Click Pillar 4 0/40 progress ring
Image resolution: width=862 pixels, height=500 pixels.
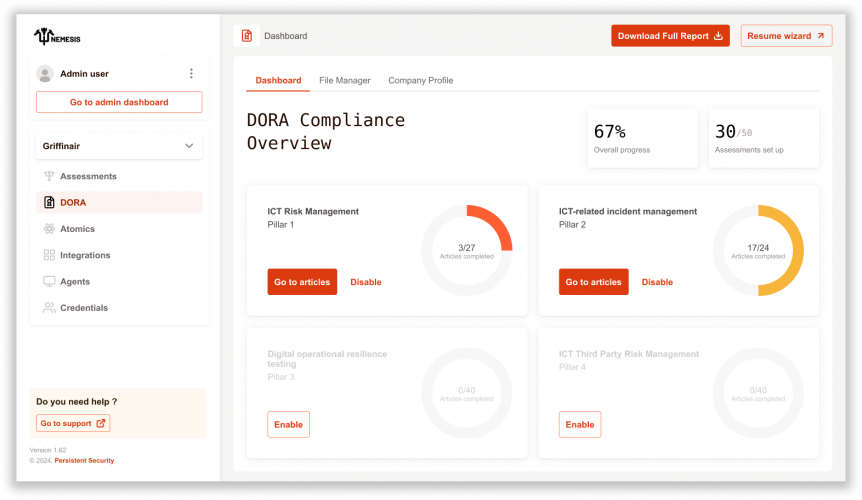[x=758, y=393]
